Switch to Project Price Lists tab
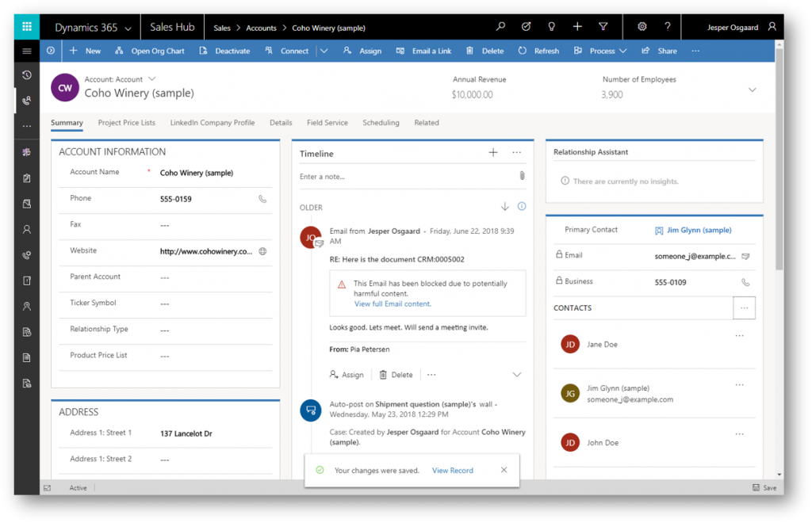Viewport: 812px width, 523px height. click(x=126, y=123)
